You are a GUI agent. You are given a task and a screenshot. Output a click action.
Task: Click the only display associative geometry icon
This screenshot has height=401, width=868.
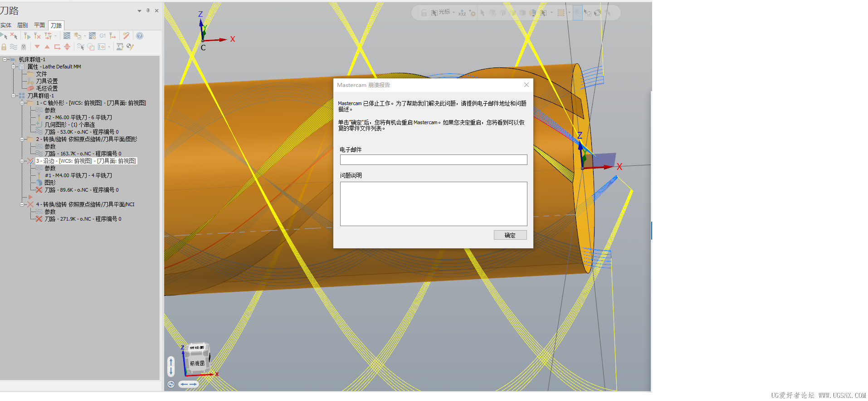(x=91, y=47)
